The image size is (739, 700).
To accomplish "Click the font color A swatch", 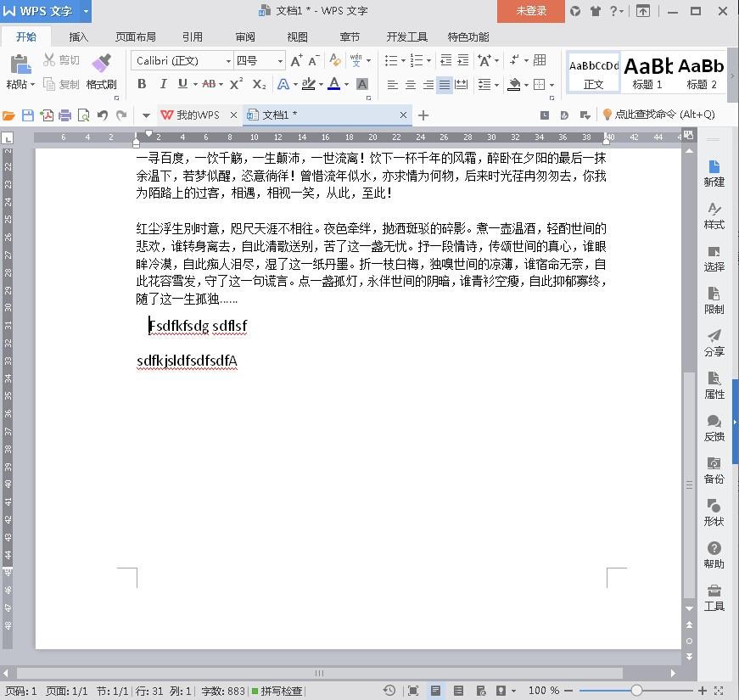I will [x=334, y=84].
